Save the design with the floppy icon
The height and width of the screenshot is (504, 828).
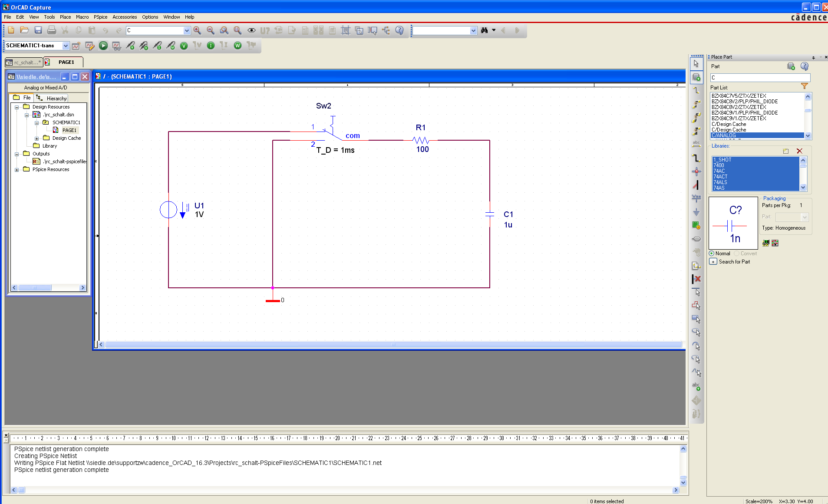pos(38,30)
